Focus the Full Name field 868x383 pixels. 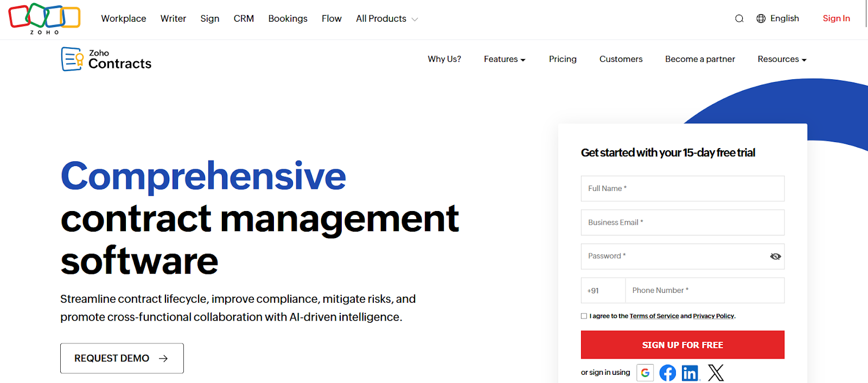pyautogui.click(x=682, y=188)
